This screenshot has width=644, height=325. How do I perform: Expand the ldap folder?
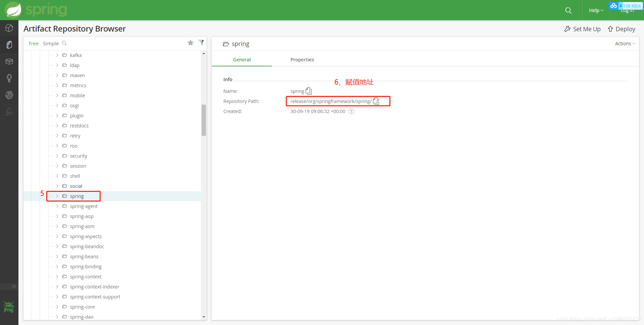click(x=57, y=65)
